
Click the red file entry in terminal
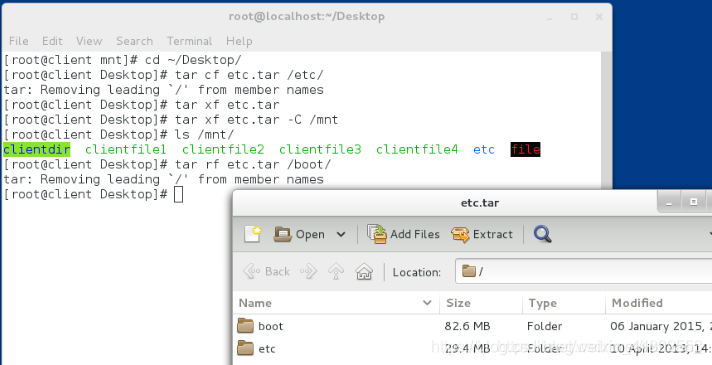tap(525, 149)
